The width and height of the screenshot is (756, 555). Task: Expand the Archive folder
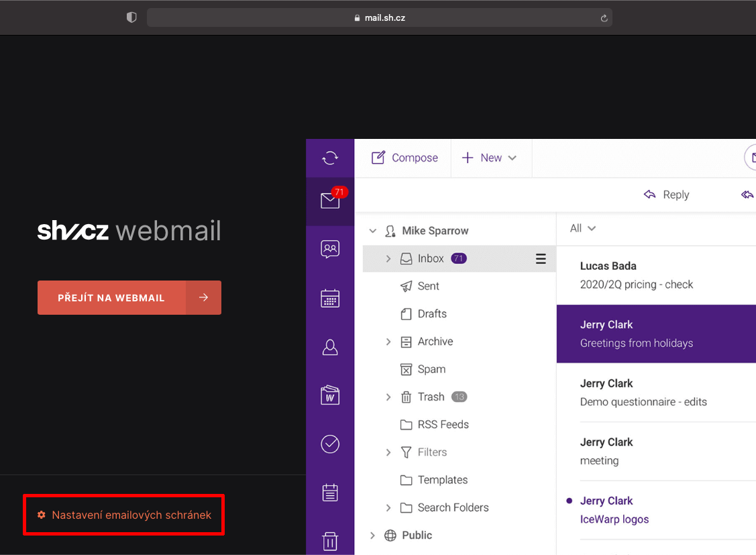click(388, 342)
